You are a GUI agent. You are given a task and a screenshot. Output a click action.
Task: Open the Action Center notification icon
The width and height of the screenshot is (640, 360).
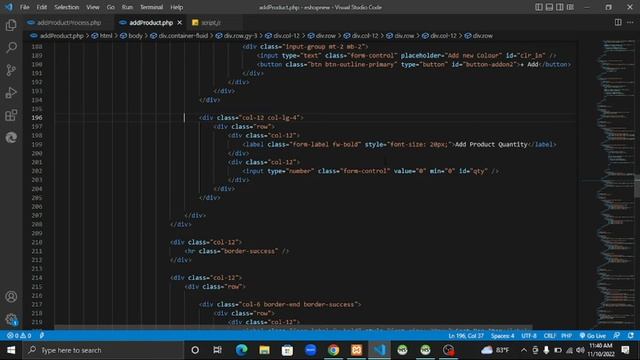(x=626, y=350)
